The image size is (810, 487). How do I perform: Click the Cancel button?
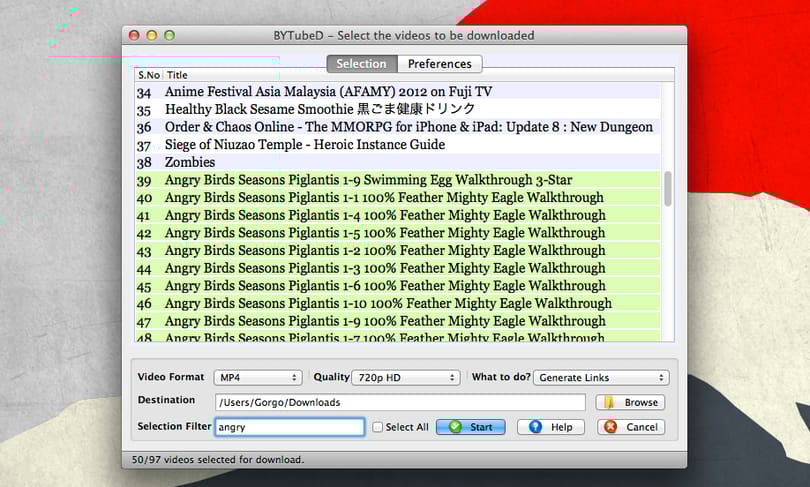click(631, 427)
